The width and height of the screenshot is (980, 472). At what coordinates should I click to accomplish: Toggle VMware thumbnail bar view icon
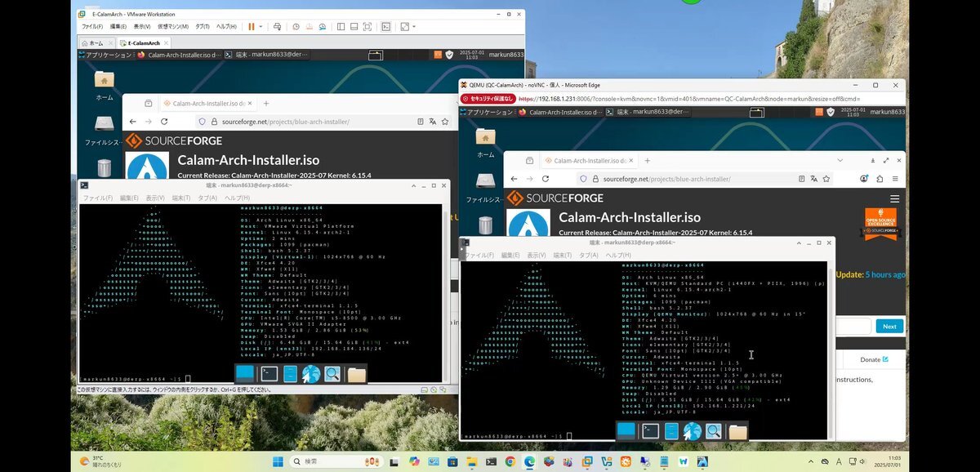point(353,27)
